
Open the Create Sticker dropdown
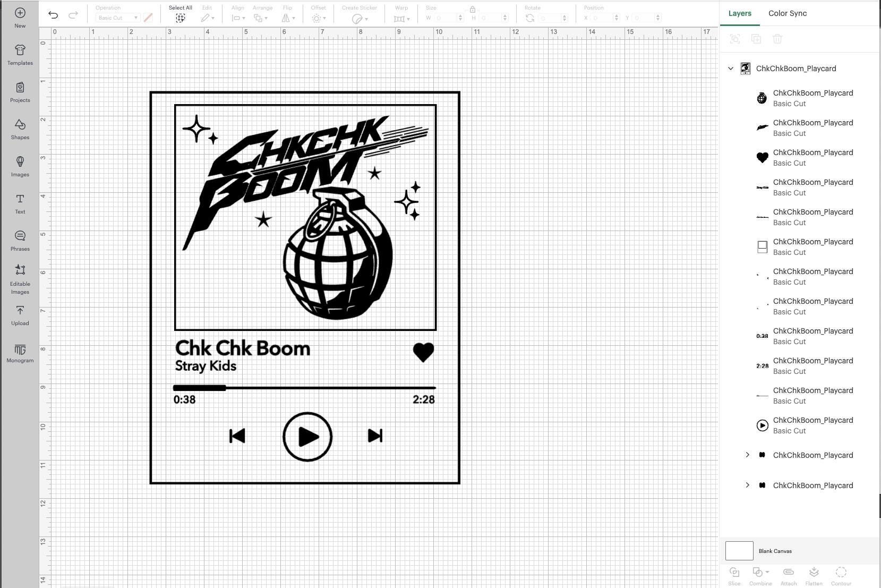point(360,19)
